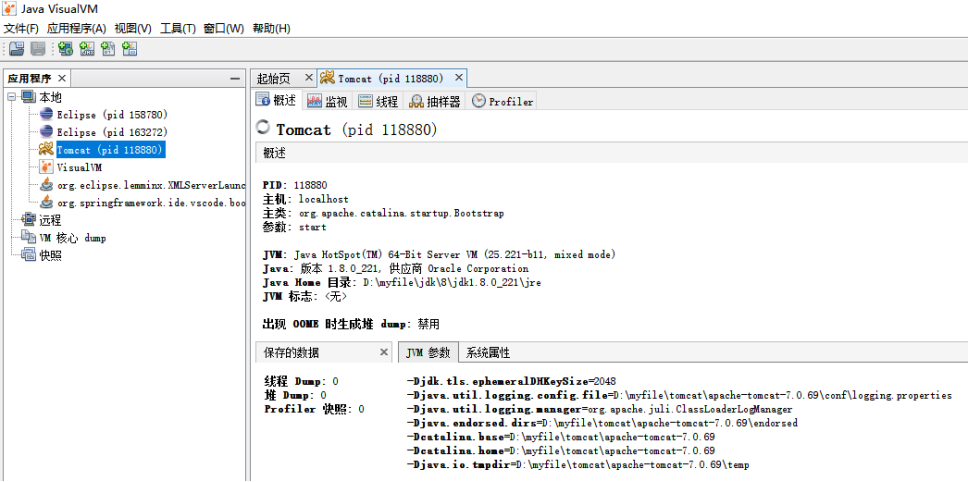Viewport: 969px width, 482px height.
Task: Close the 起始页 tab
Action: tap(309, 78)
